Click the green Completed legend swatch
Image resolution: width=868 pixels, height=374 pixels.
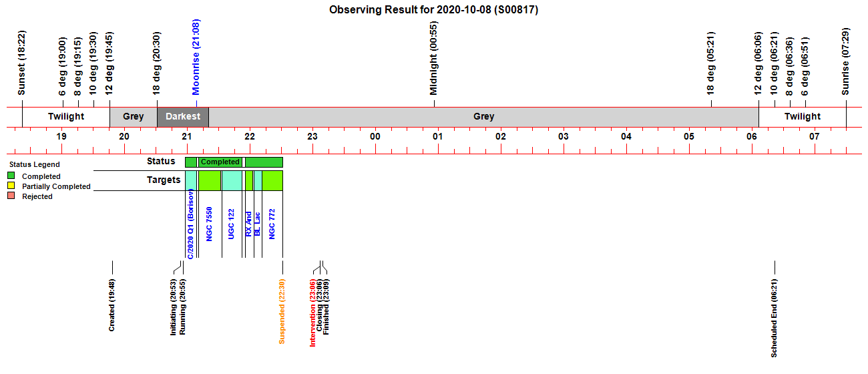click(x=11, y=176)
